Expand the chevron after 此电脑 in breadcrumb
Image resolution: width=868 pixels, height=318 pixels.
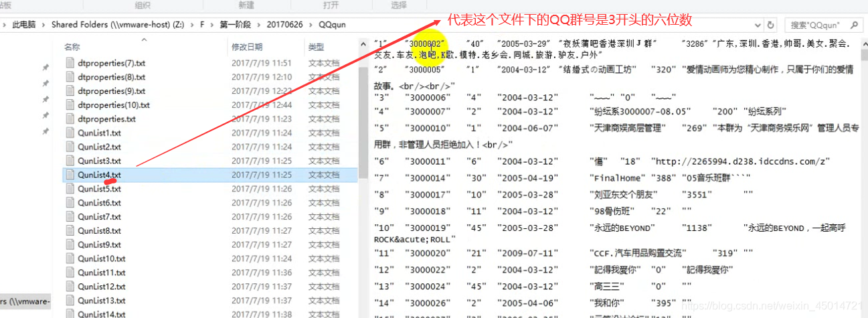(46, 25)
